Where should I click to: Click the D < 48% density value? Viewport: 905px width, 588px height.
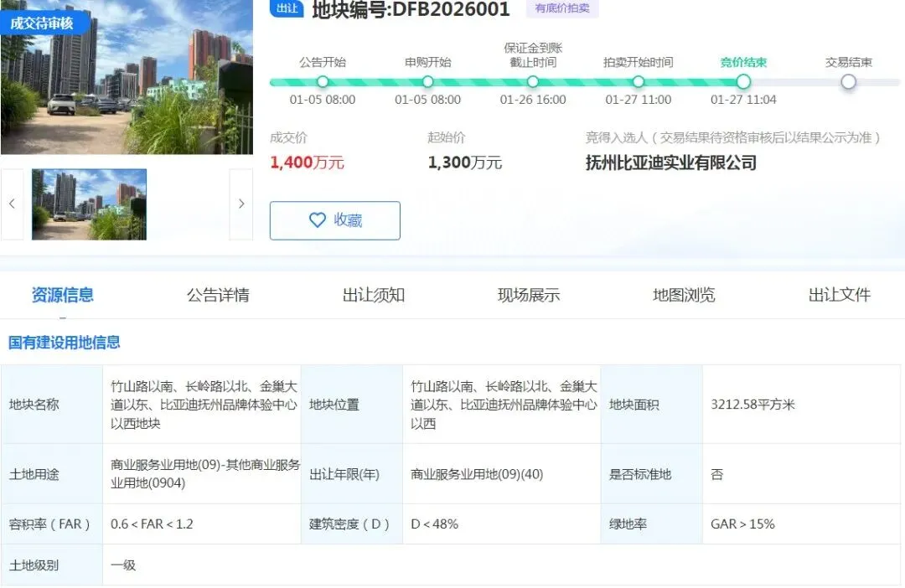[435, 524]
